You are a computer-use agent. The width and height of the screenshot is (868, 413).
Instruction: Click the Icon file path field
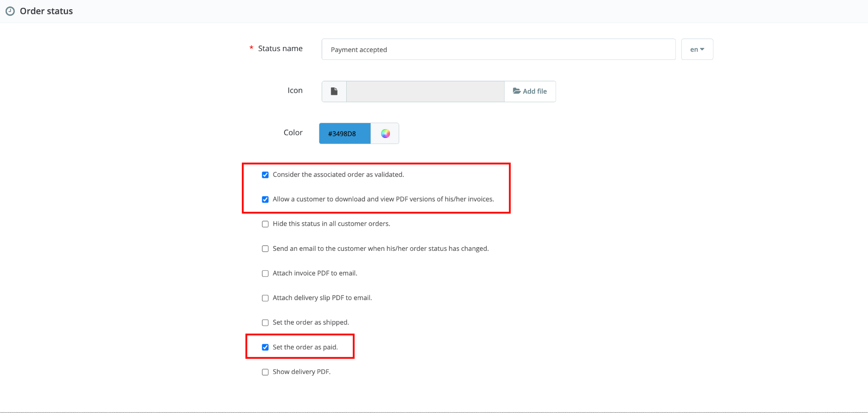[425, 91]
